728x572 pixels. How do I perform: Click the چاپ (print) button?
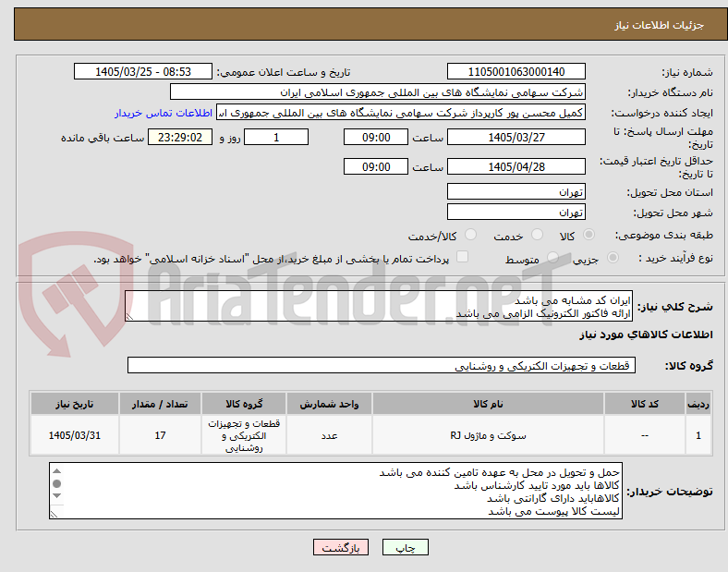point(405,547)
